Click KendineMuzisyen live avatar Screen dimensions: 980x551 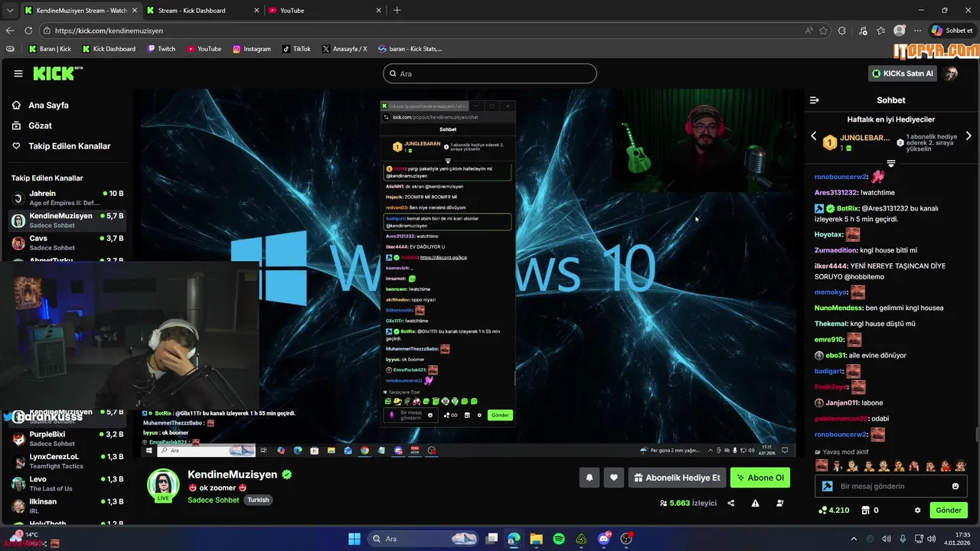[163, 485]
